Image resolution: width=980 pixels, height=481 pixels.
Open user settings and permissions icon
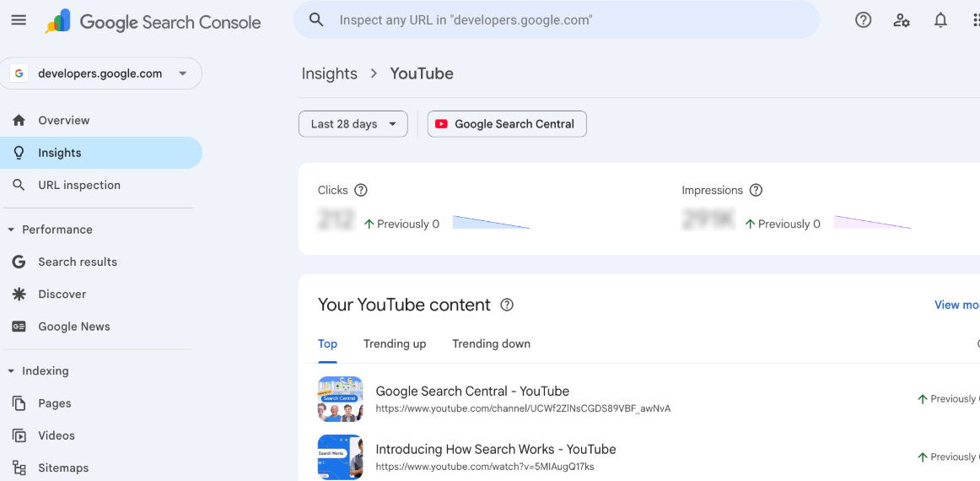[902, 20]
